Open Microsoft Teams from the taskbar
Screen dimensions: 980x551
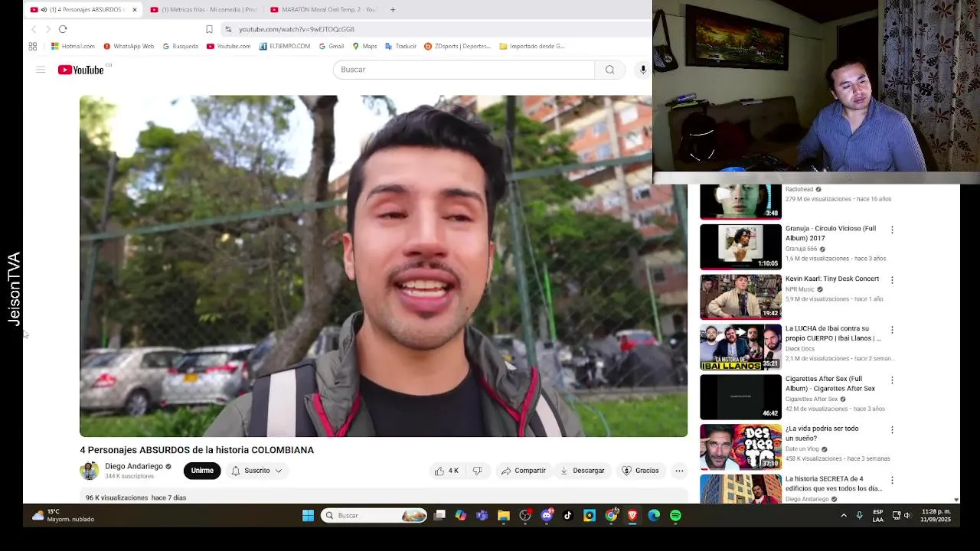(x=482, y=516)
